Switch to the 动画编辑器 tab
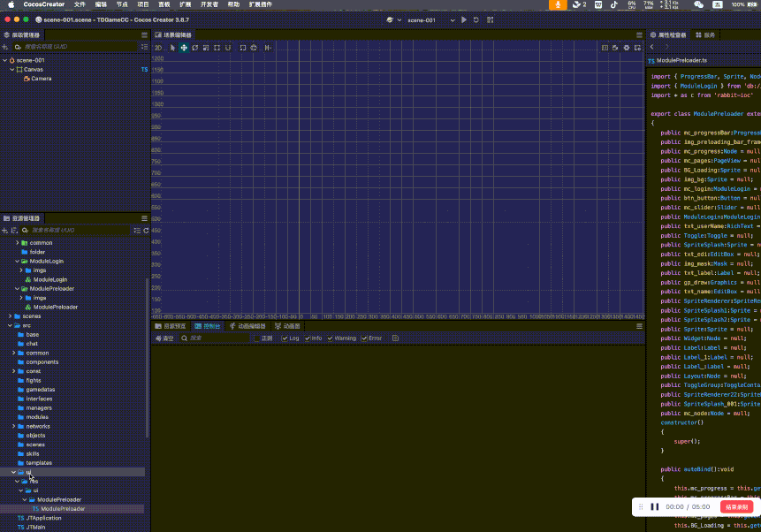Viewport: 761px width, 532px height. [x=248, y=326]
